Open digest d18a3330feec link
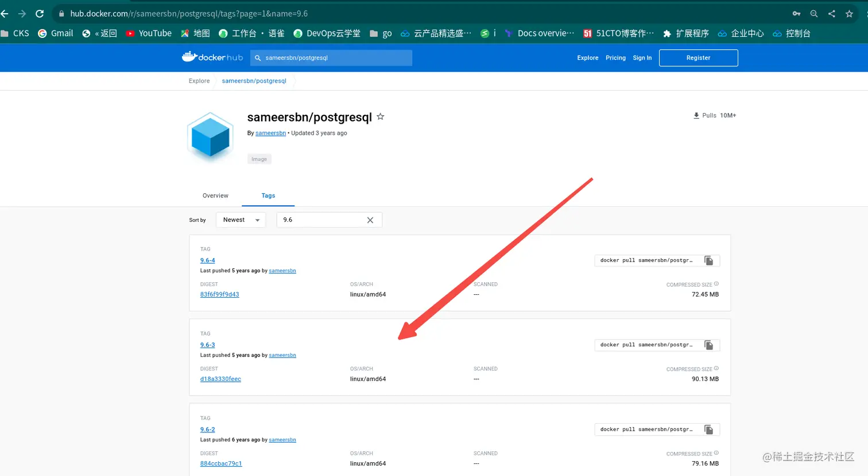 [220, 379]
